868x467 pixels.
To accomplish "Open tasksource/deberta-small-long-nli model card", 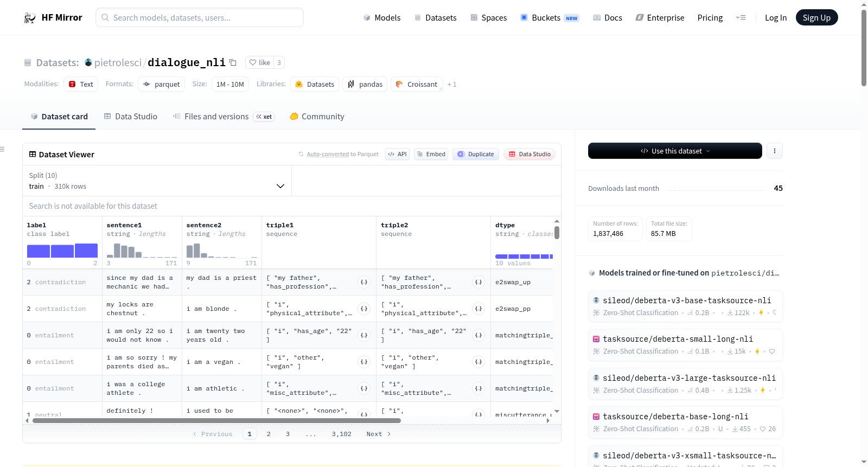I will [x=686, y=344].
